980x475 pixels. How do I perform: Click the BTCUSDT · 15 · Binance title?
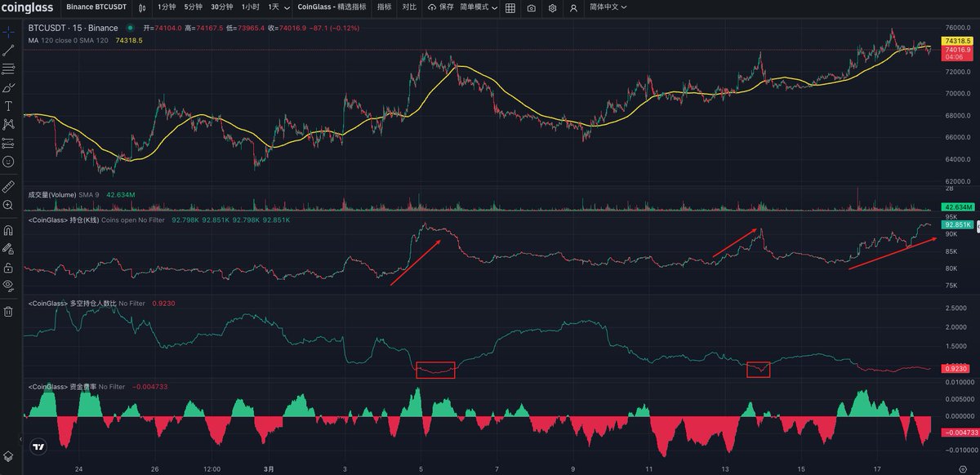pyautogui.click(x=73, y=28)
